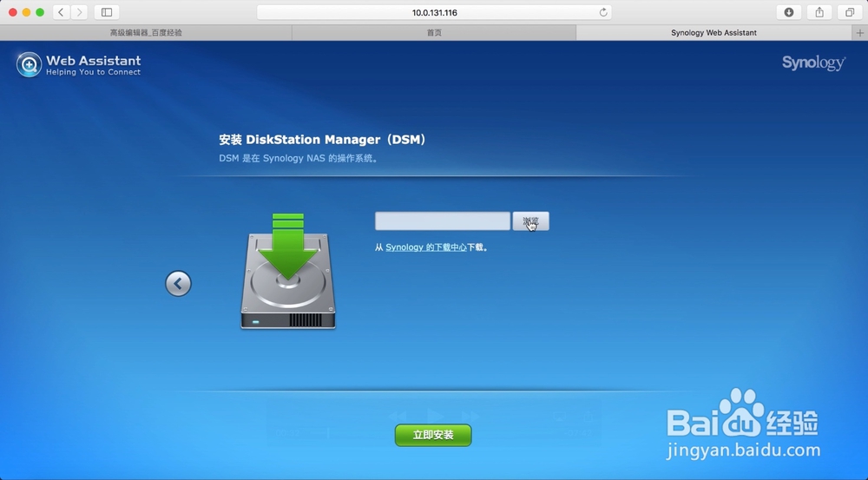Click the Safari forward navigation arrow
Viewport: 868px width, 480px height.
pos(79,12)
